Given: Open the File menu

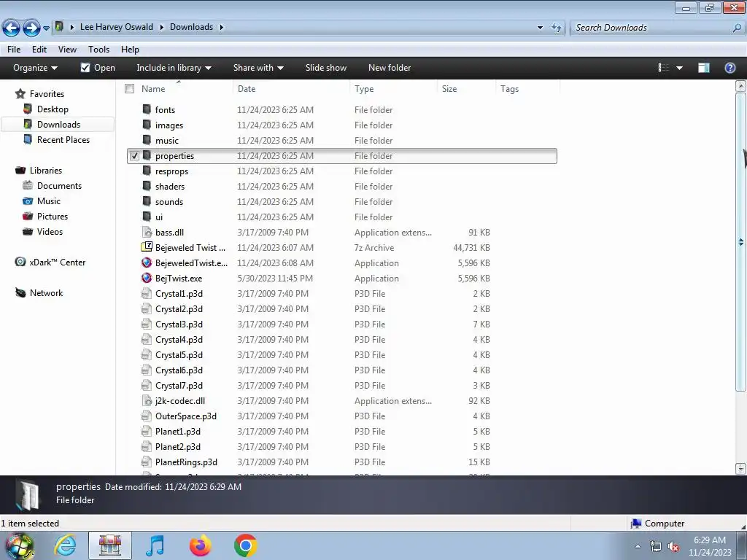Looking at the screenshot, I should point(14,50).
